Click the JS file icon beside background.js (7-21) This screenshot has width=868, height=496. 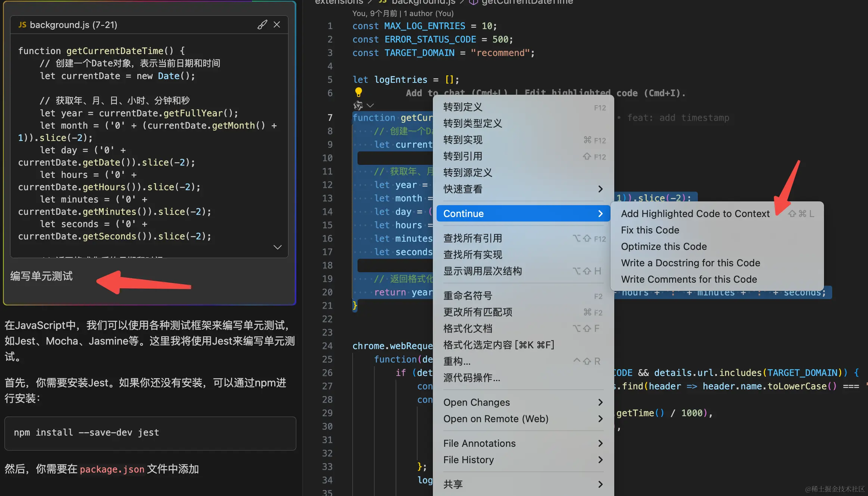[22, 25]
